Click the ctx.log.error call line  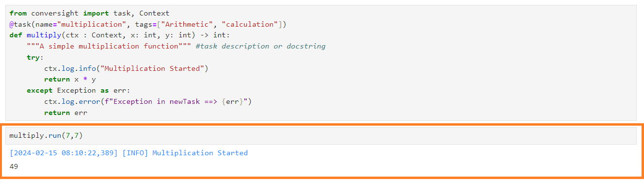pyautogui.click(x=148, y=101)
